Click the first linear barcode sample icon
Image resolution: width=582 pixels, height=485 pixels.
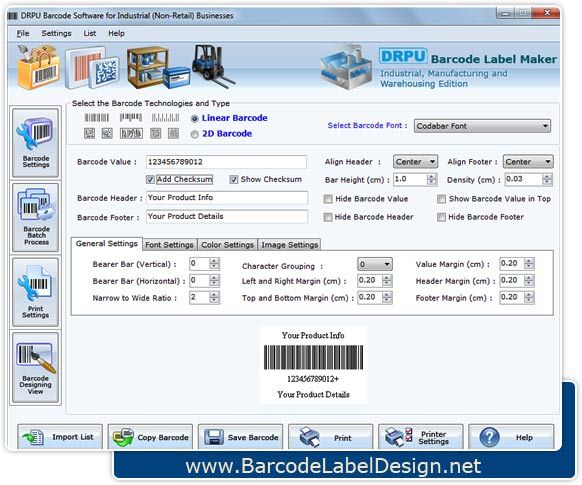click(x=97, y=118)
